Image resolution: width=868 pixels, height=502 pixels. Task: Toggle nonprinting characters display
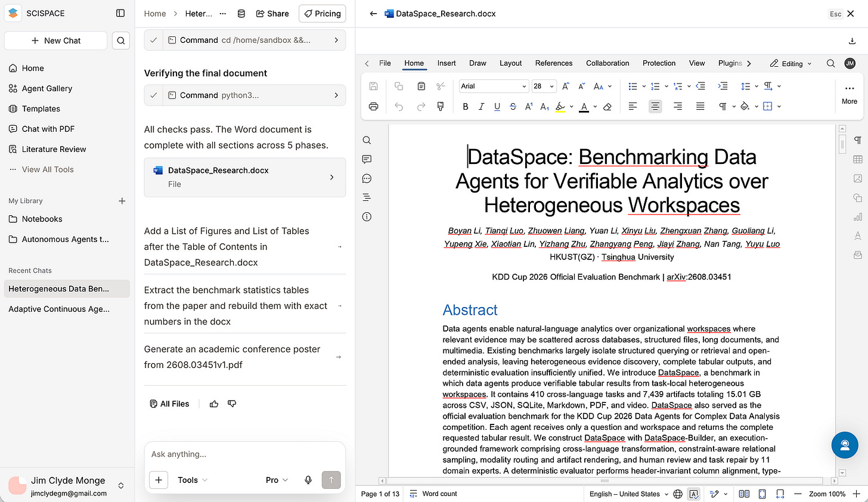[x=723, y=107]
